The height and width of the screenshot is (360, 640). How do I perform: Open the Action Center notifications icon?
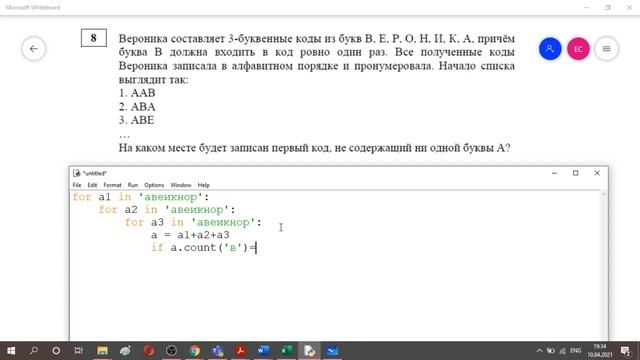tap(625, 351)
